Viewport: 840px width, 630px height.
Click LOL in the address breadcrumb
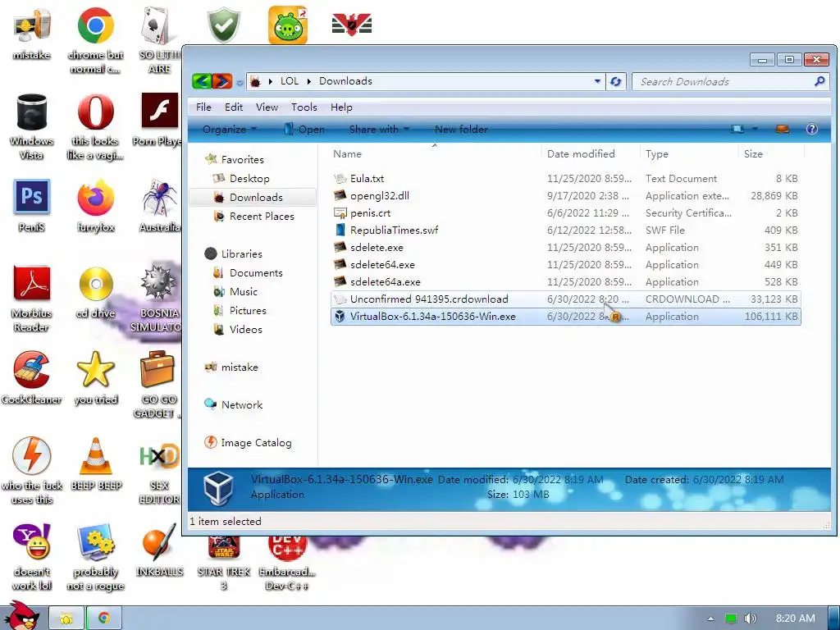(290, 81)
